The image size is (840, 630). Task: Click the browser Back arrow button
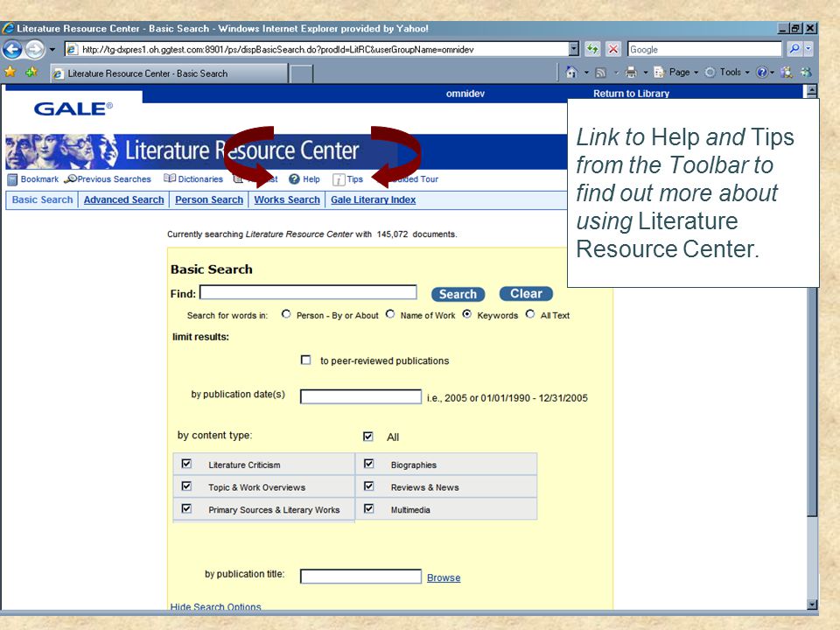click(12, 49)
